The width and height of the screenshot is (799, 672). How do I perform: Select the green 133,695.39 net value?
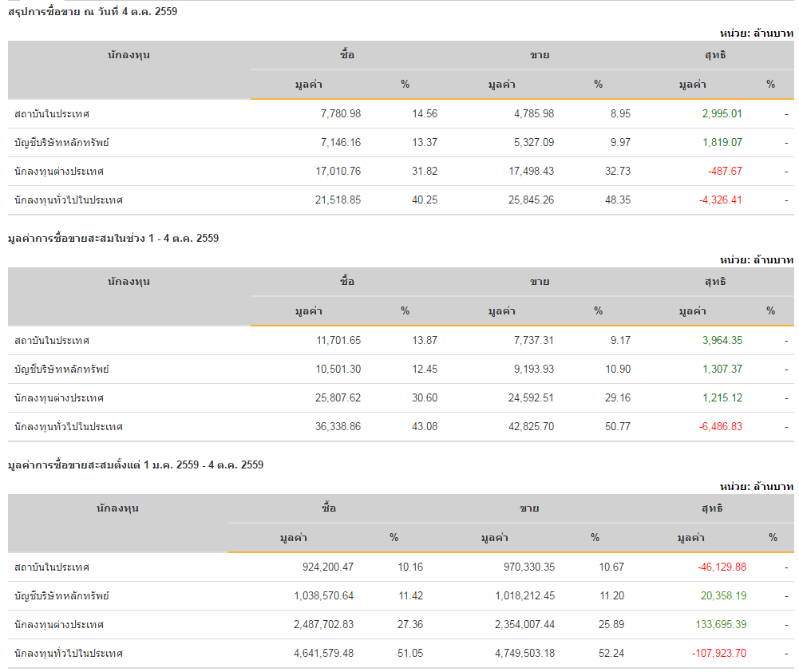[719, 625]
